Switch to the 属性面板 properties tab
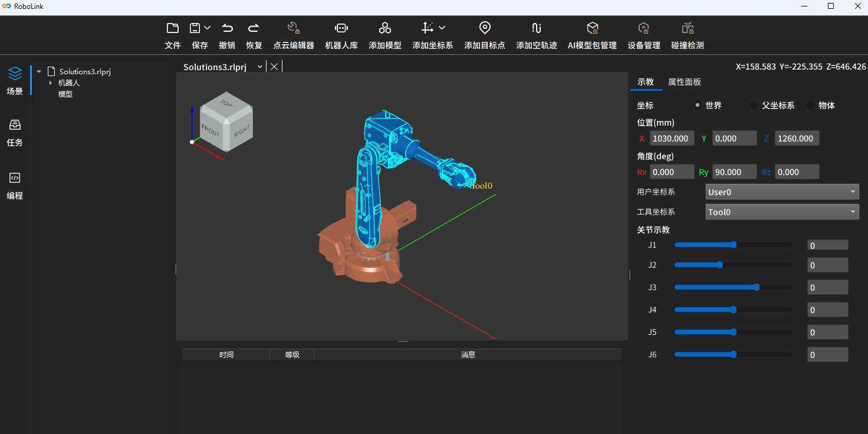This screenshot has width=868, height=434. tap(684, 82)
